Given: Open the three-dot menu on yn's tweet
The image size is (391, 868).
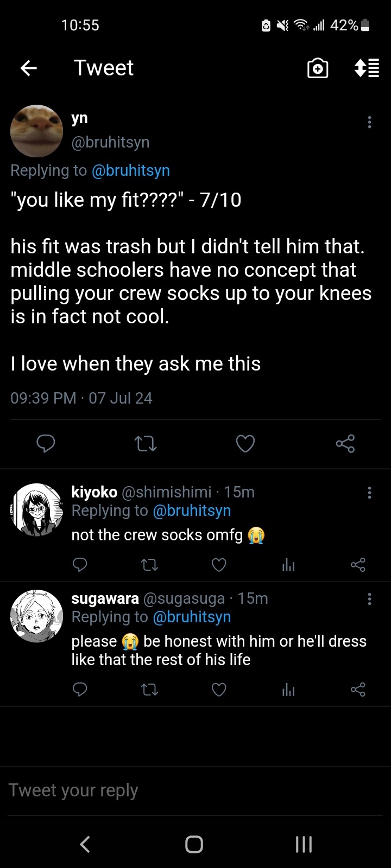Looking at the screenshot, I should (369, 122).
